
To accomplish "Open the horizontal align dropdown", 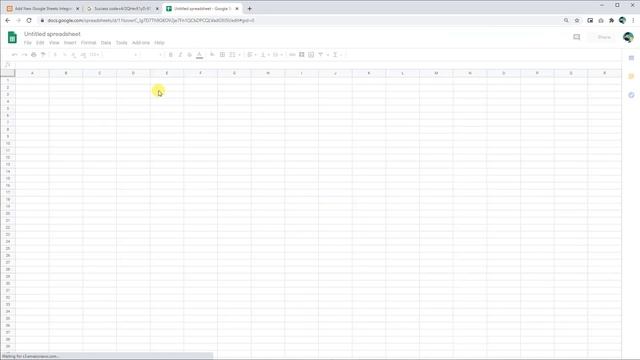I will [251, 55].
